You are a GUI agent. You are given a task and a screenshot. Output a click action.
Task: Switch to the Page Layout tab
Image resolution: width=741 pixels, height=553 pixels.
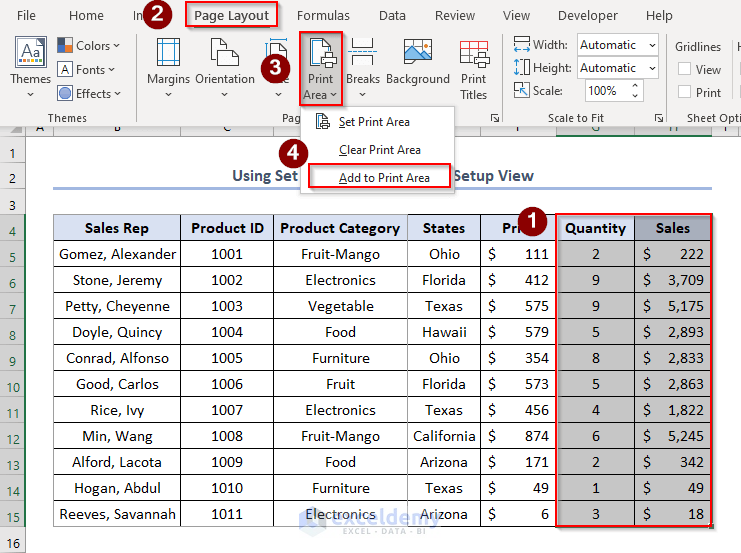pos(232,16)
